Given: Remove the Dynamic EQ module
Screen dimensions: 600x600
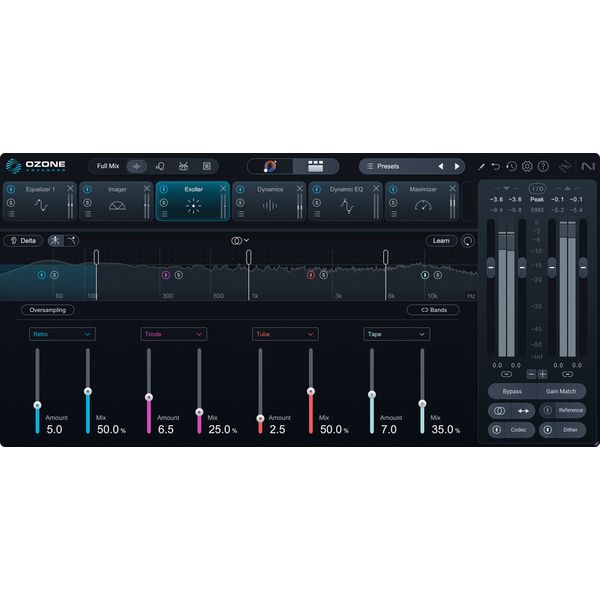Looking at the screenshot, I should (376, 188).
